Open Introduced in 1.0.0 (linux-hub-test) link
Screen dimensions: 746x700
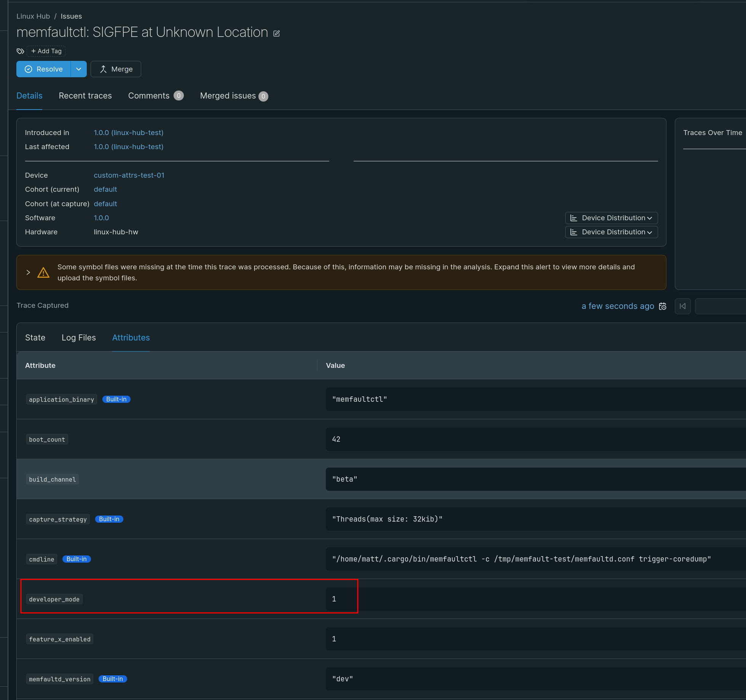pos(129,133)
